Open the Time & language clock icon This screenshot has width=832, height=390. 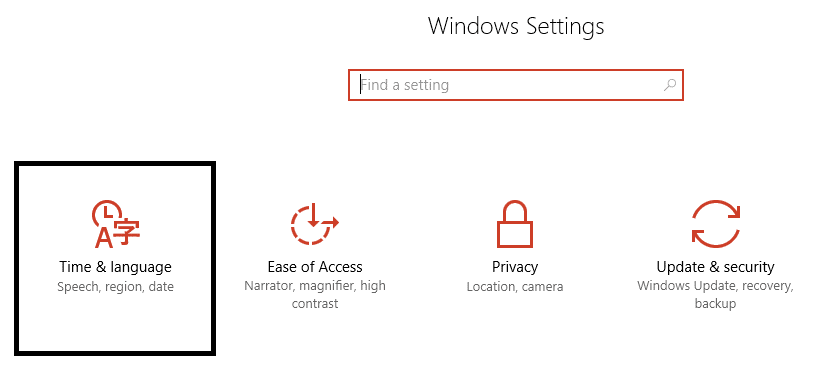[116, 223]
